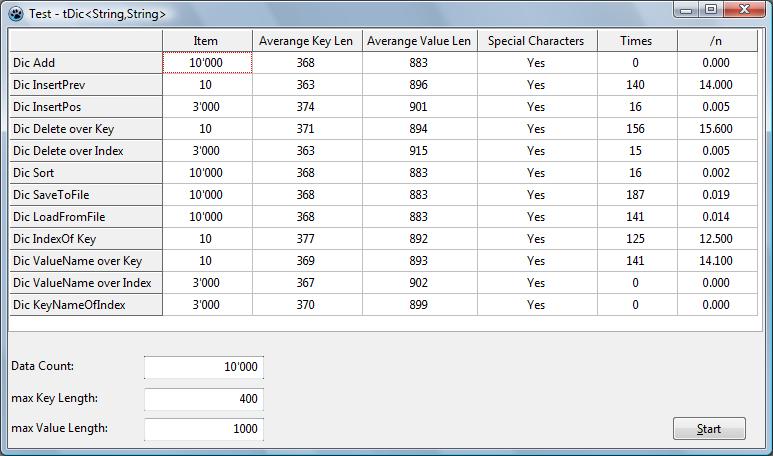The image size is (773, 456).
Task: Choose the Dic LoadFromFile row header
Action: coord(86,217)
